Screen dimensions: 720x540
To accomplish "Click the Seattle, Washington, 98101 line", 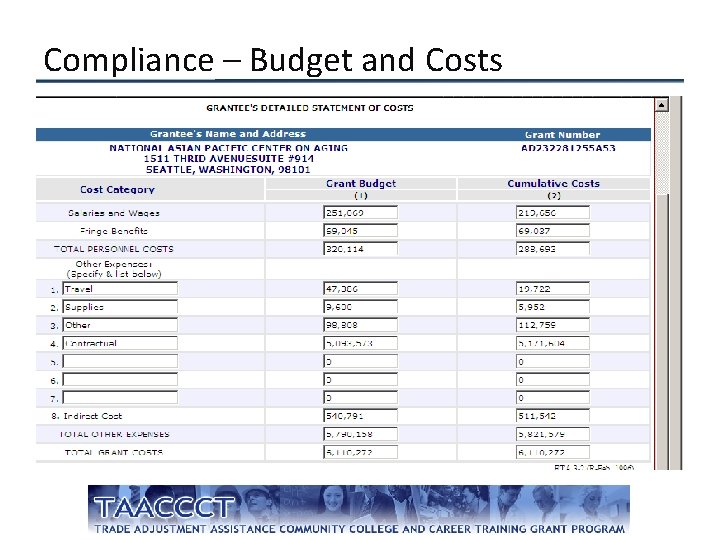I will (x=228, y=169).
